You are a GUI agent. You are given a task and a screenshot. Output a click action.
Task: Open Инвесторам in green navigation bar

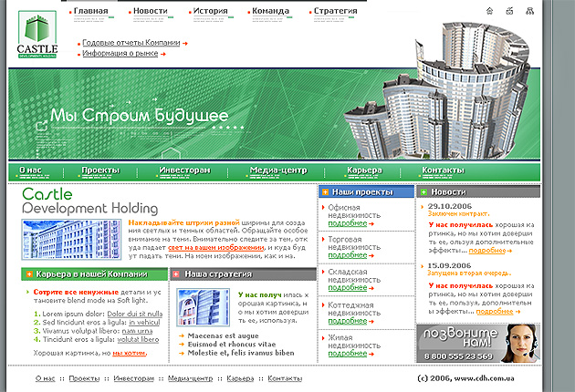pyautogui.click(x=184, y=170)
